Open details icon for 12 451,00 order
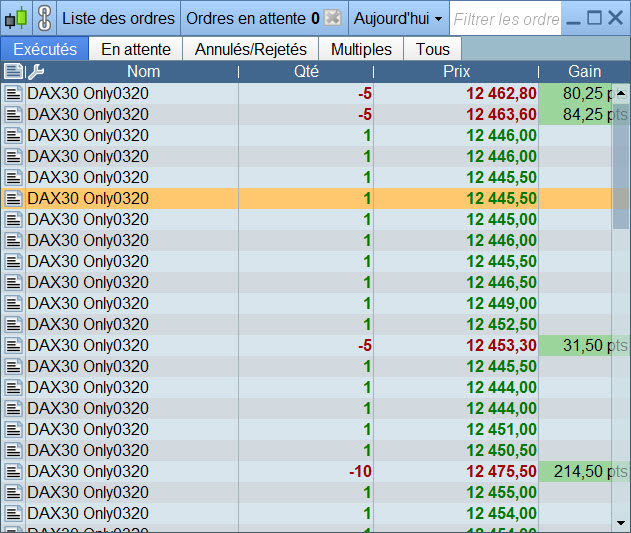 pyautogui.click(x=13, y=429)
